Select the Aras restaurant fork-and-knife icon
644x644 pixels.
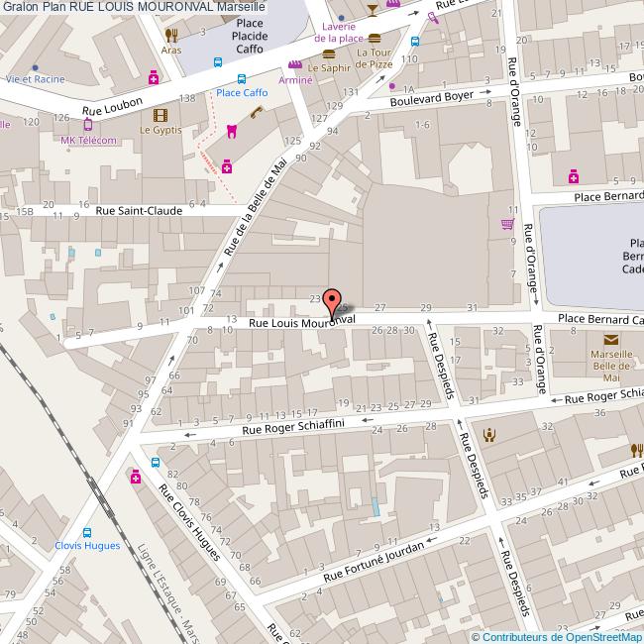(171, 35)
